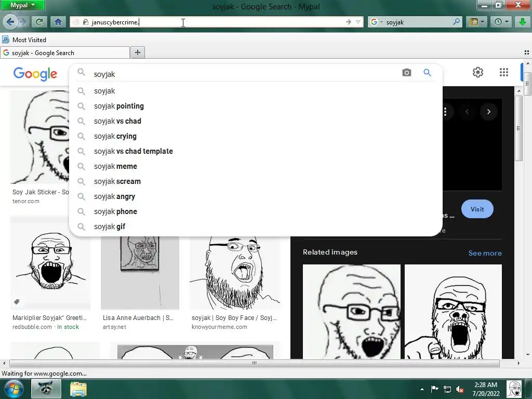532x399 pixels.
Task: Open the home page icon
Action: pos(58,22)
